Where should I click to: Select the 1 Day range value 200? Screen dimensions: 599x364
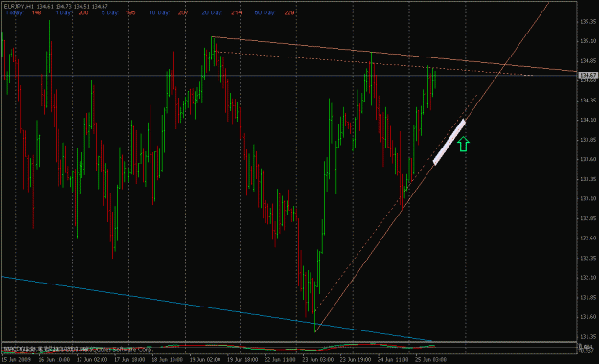[x=82, y=13]
